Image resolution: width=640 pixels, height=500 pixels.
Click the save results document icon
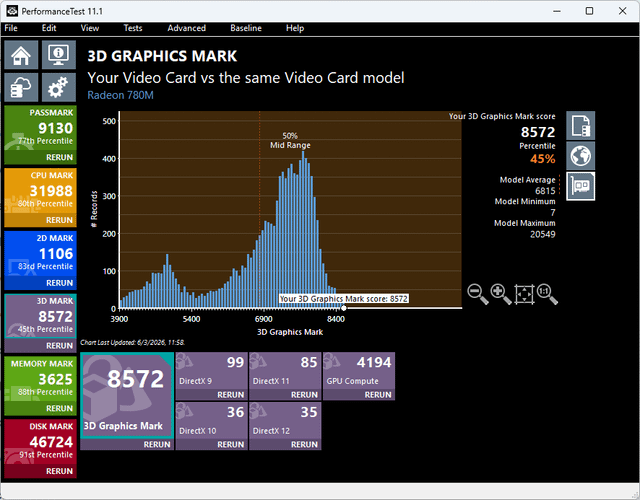(x=580, y=126)
